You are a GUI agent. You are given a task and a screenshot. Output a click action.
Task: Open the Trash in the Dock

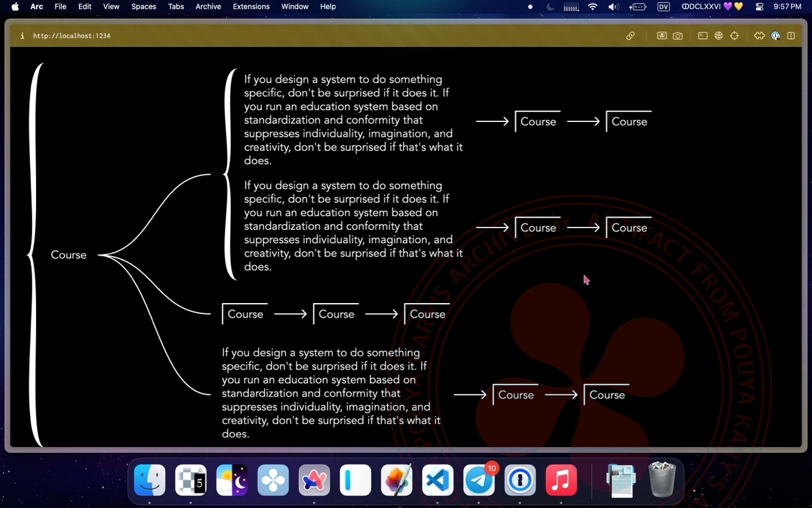pos(662,480)
